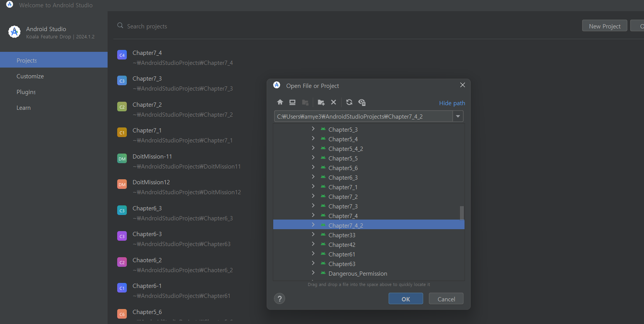Close the Open File or Project dialog
The height and width of the screenshot is (324, 644).
[463, 85]
